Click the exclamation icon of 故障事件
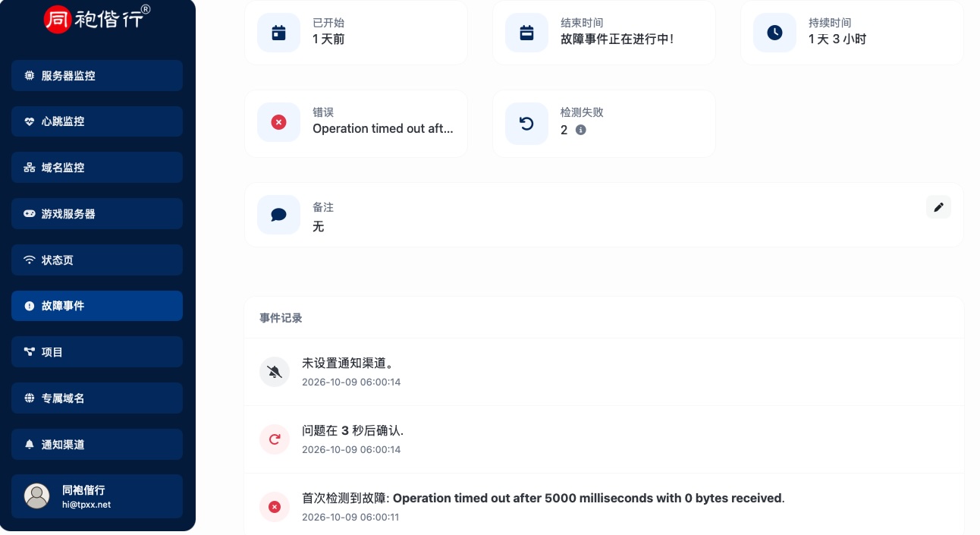This screenshot has height=535, width=980. (30, 306)
